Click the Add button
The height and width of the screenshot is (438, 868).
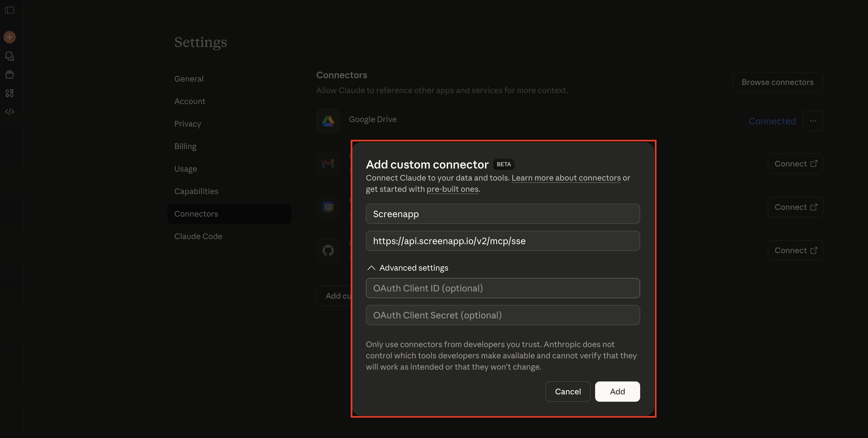point(617,391)
